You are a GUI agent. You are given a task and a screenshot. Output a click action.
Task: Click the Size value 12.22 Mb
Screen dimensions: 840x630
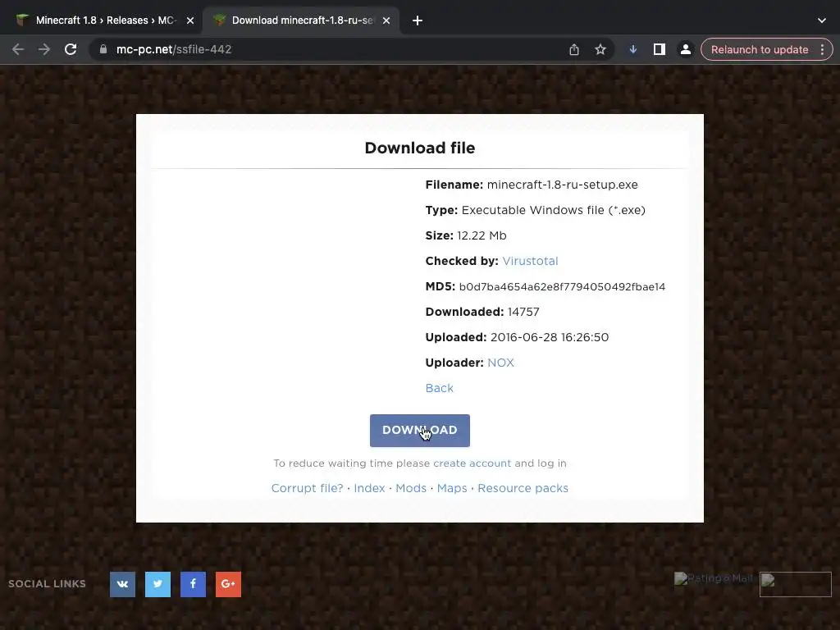tap(482, 235)
